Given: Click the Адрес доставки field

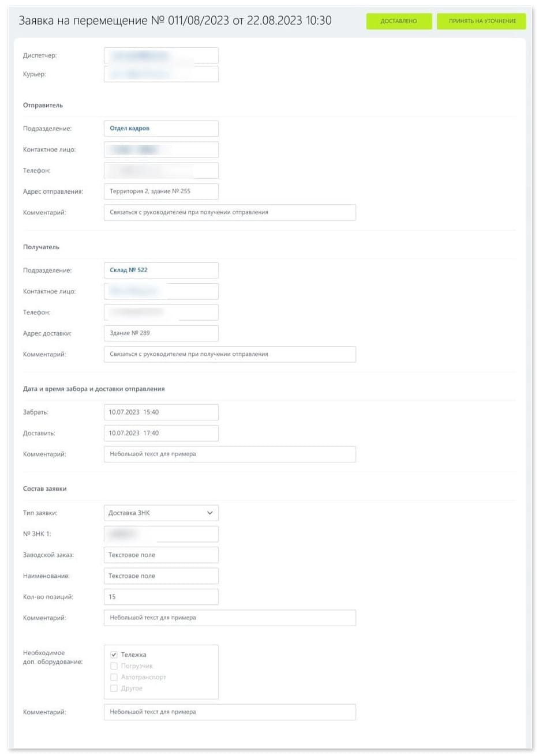Looking at the screenshot, I should click(x=161, y=333).
